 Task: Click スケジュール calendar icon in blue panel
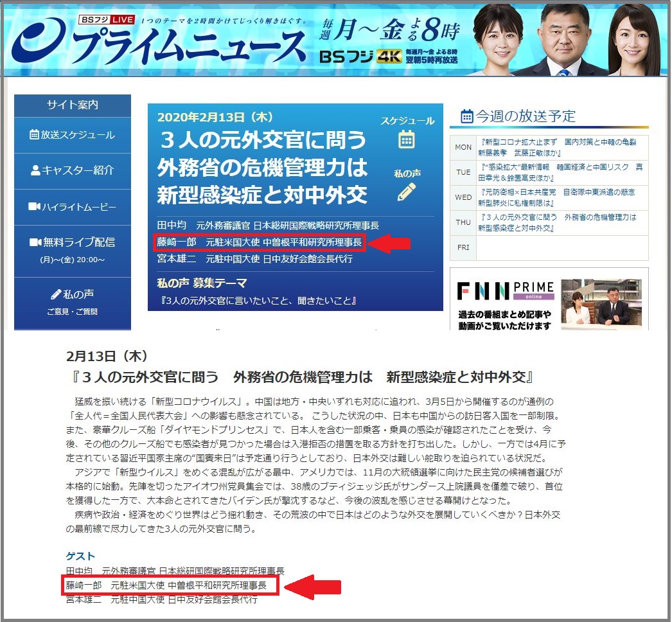[x=406, y=139]
